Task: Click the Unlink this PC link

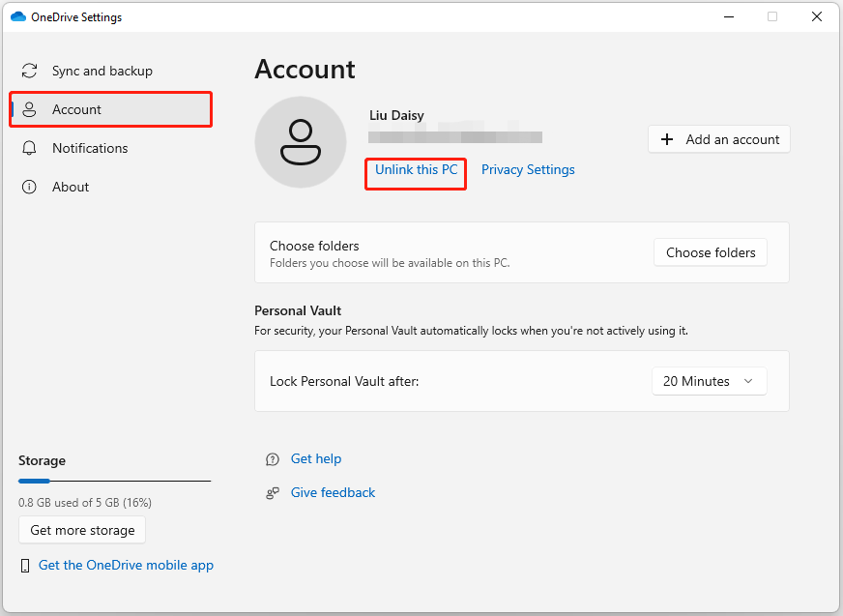Action: 416,169
